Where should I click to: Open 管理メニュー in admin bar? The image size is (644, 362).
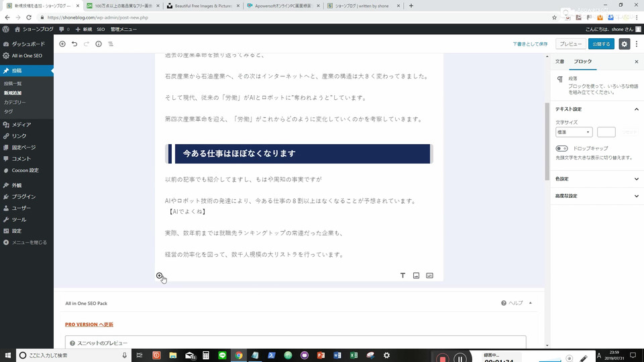point(123,29)
